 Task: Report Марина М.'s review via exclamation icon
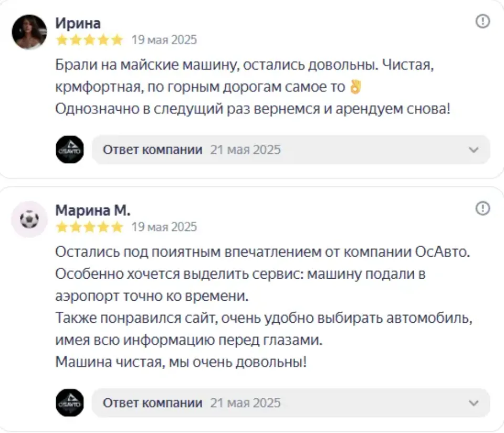pyautogui.click(x=482, y=209)
